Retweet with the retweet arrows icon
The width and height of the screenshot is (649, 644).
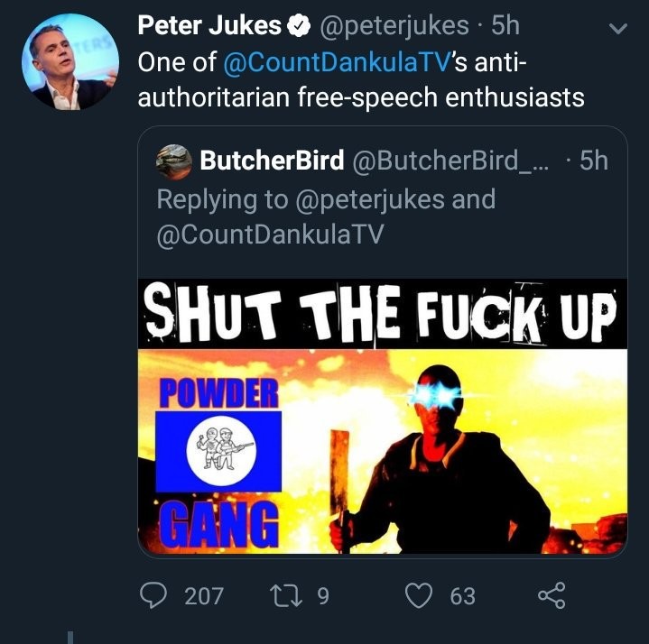click(x=287, y=595)
